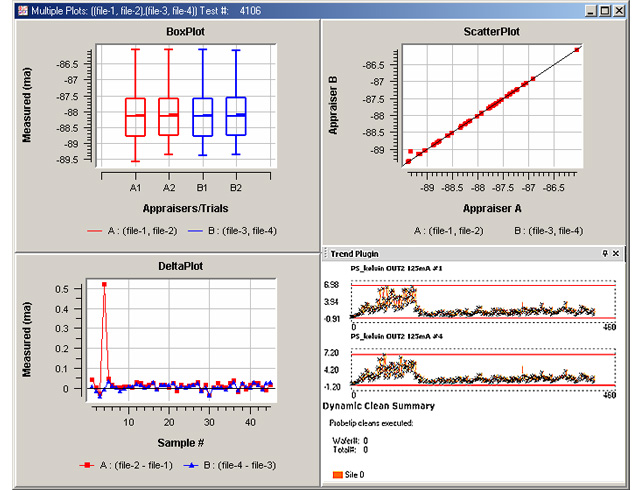Viewport: 633px width, 490px height.
Task: Select the B1 box in BoxPlot
Action: click(203, 117)
